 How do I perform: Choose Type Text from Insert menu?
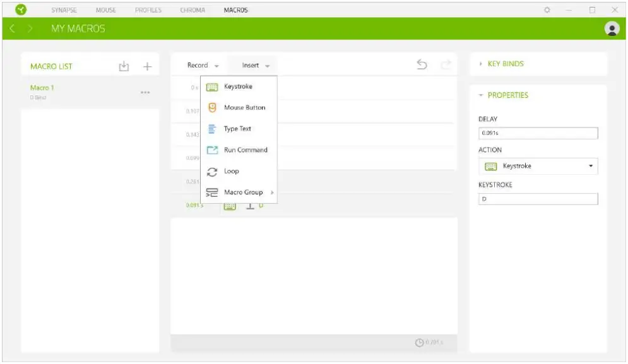239,129
